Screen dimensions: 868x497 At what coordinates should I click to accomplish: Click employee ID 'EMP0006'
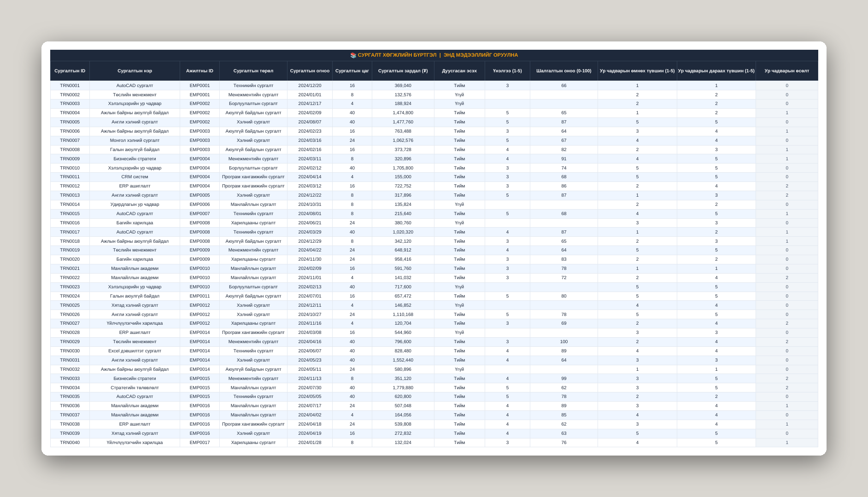click(199, 205)
